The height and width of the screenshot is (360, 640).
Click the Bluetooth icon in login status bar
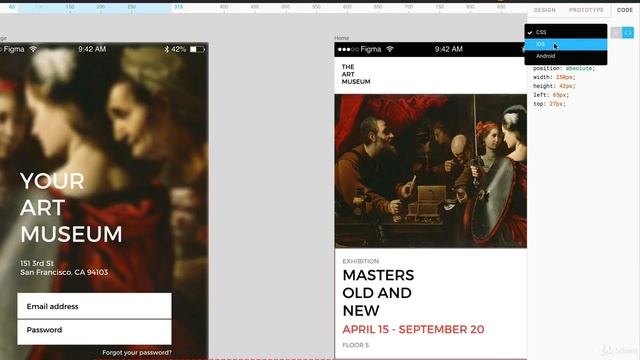click(167, 49)
